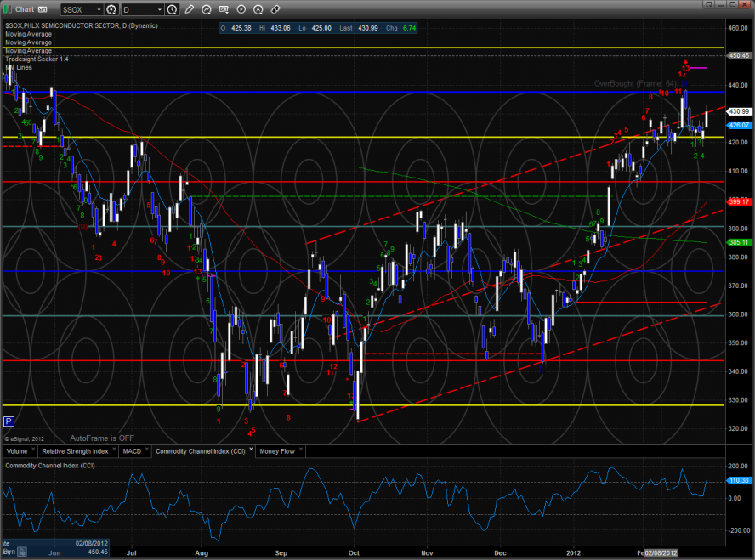Click the green chart window icon
The height and width of the screenshot is (560, 755).
(x=7, y=9)
